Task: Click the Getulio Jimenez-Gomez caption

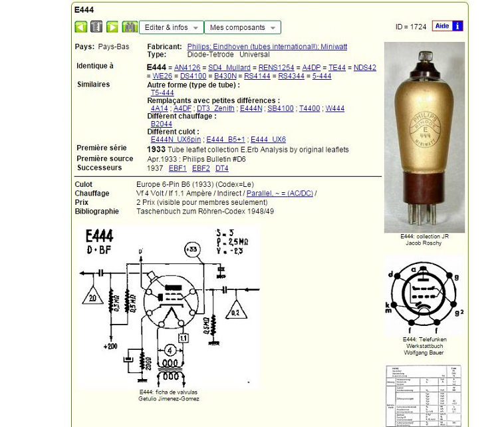Action: [x=169, y=398]
